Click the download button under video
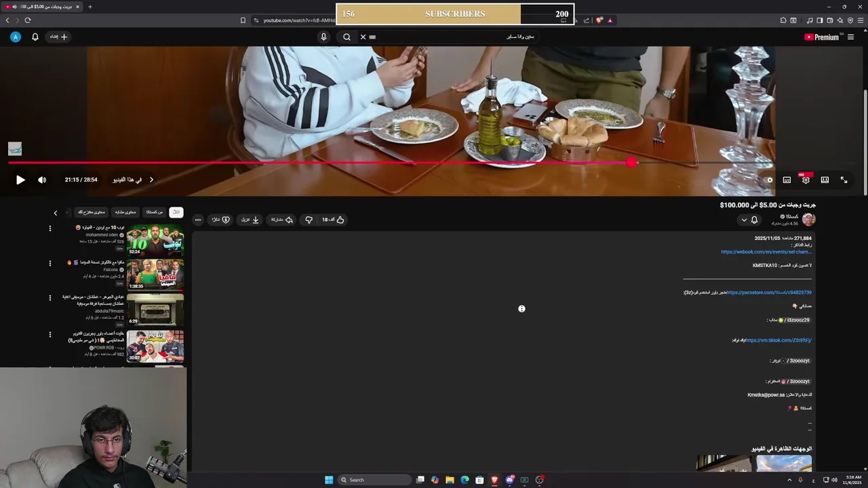 coord(250,220)
